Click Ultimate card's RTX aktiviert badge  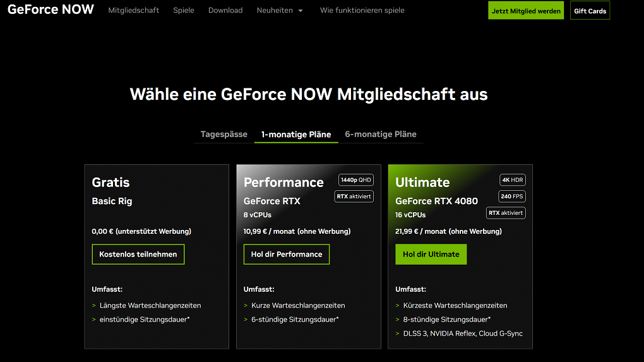click(x=506, y=213)
